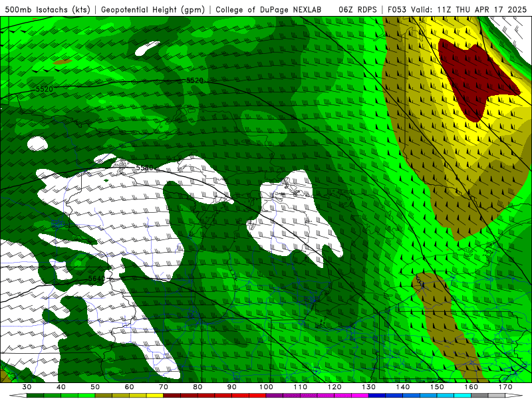Screen dimensions: 532x399
Task: Select the brightest red swatch before 100
Action: [x=257, y=396]
